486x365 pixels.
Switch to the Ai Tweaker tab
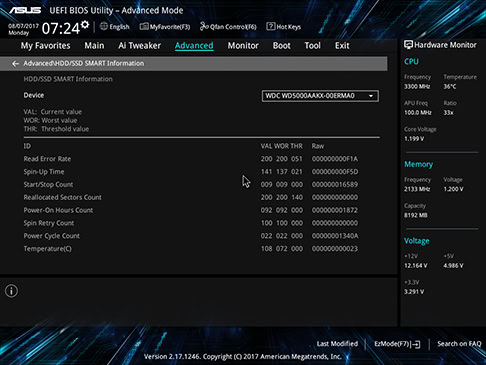tap(139, 46)
